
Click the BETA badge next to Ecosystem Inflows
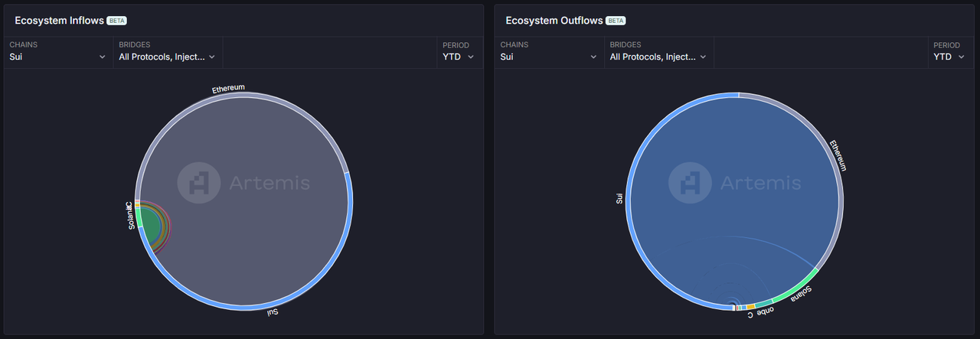(x=117, y=21)
